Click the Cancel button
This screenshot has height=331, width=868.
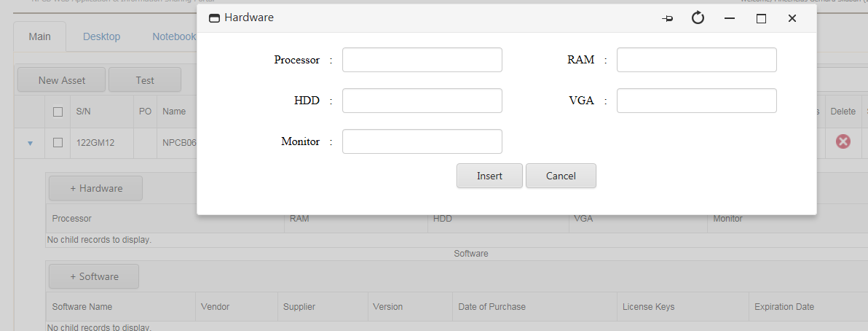pyautogui.click(x=561, y=176)
